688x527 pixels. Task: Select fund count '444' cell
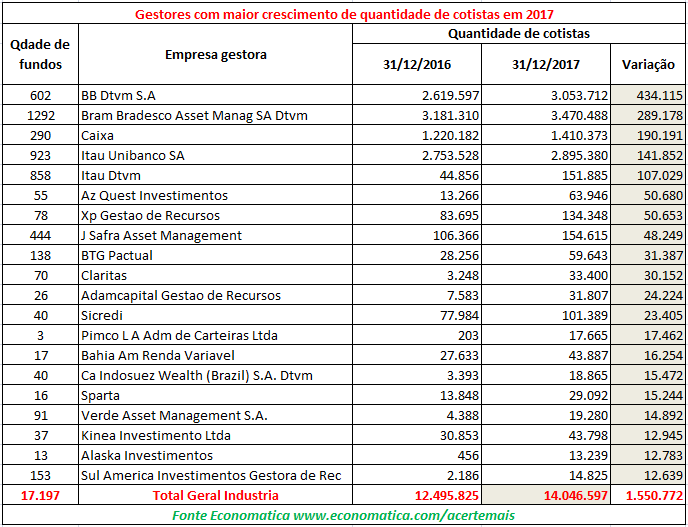(x=40, y=235)
